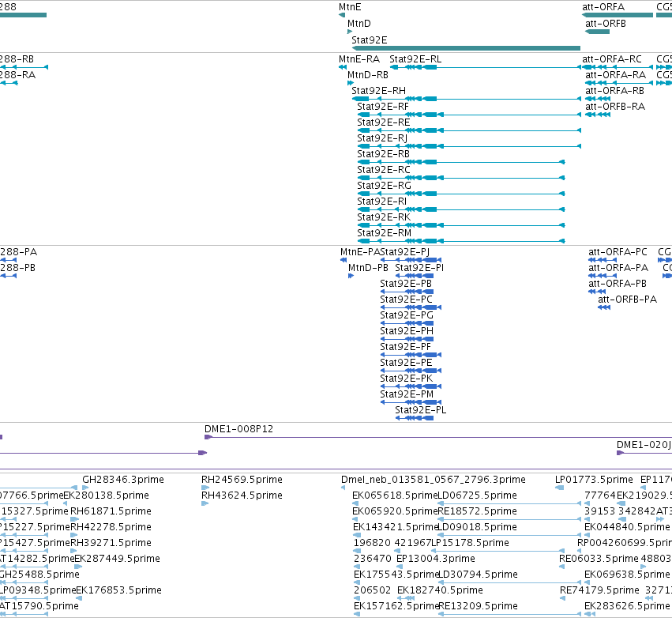Image resolution: width=672 pixels, height=618 pixels.
Task: Click the att-ORFB gene label
Action: point(606,24)
